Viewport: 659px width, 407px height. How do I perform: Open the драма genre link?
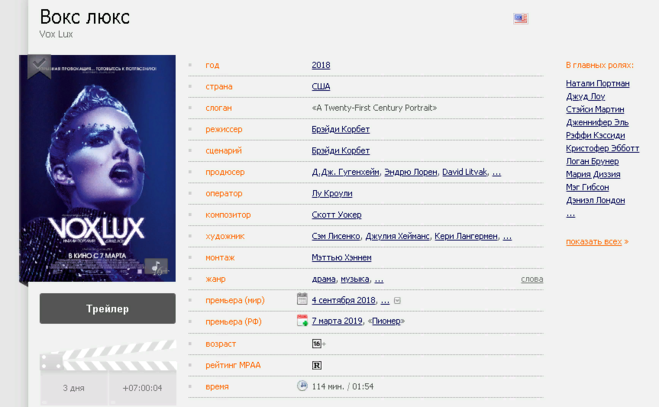(x=324, y=279)
